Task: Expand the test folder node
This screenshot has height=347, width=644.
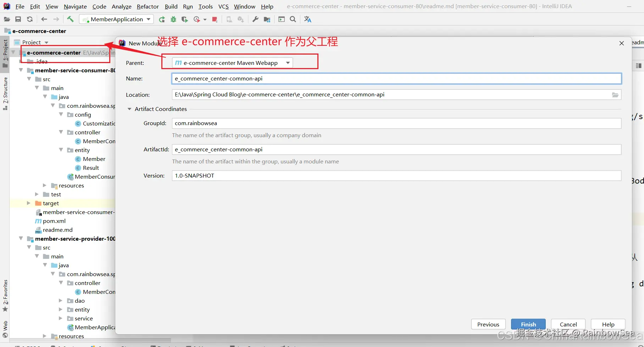Action: (37, 194)
